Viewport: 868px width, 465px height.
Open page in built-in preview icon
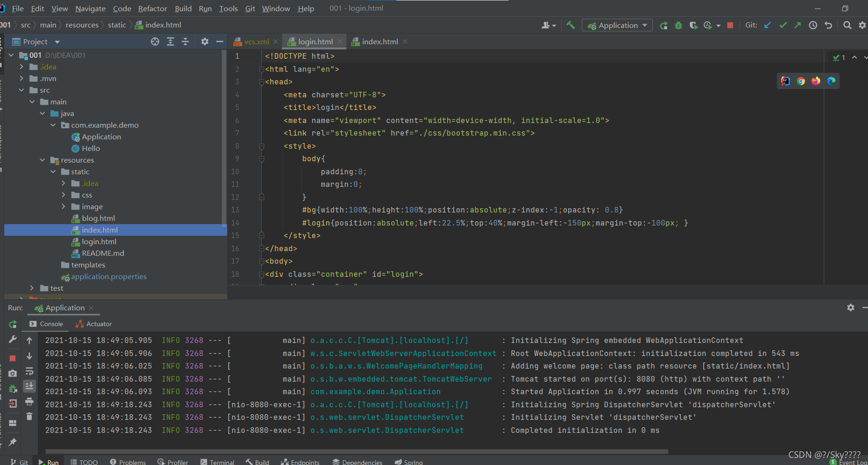click(786, 81)
